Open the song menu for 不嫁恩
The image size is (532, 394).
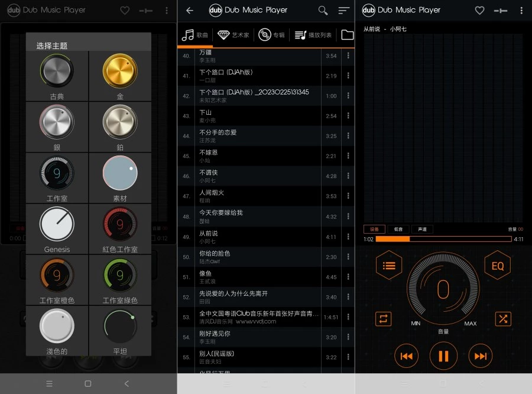click(x=348, y=156)
